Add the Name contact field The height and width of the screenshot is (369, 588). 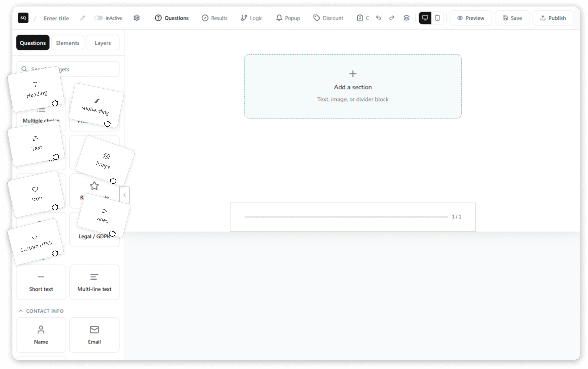click(x=41, y=335)
